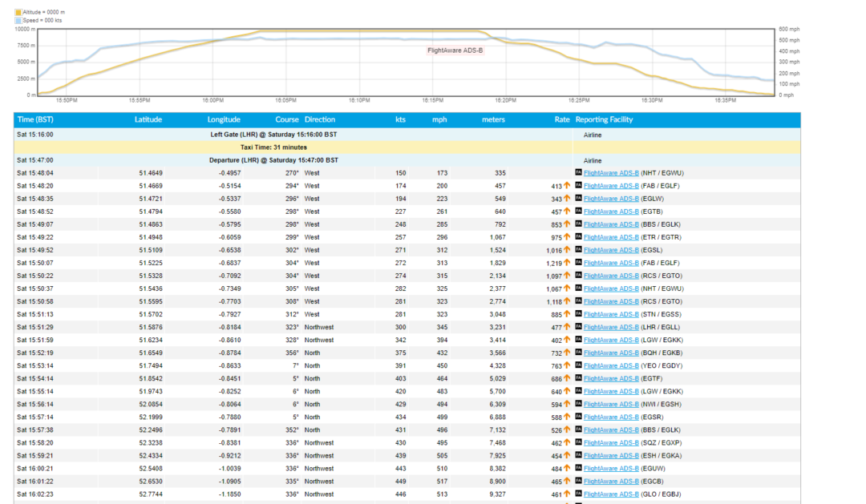866x504 pixels.
Task: Click the orange arrow beside rate 1,219
Action: click(567, 263)
